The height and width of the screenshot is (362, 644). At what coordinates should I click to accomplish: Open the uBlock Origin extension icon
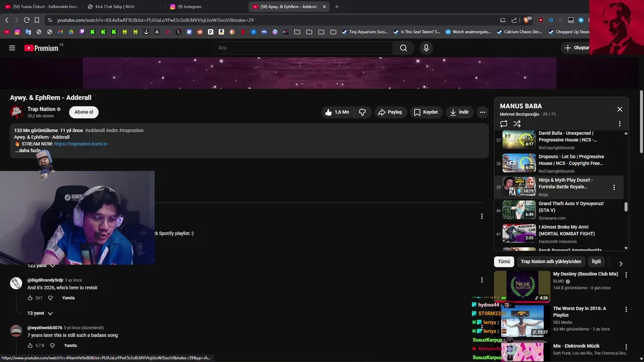click(x=541, y=20)
